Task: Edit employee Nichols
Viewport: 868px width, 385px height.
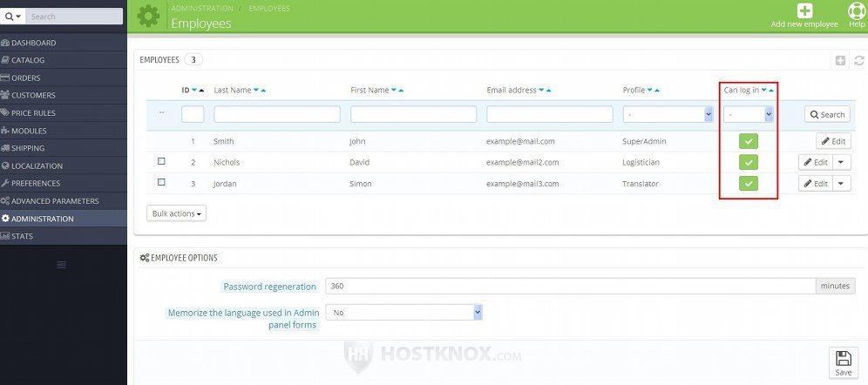Action: [816, 162]
